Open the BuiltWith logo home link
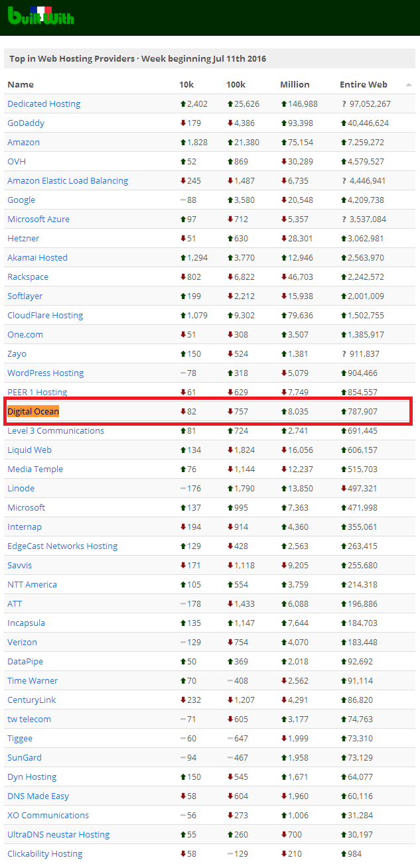420x868 pixels. [x=40, y=15]
